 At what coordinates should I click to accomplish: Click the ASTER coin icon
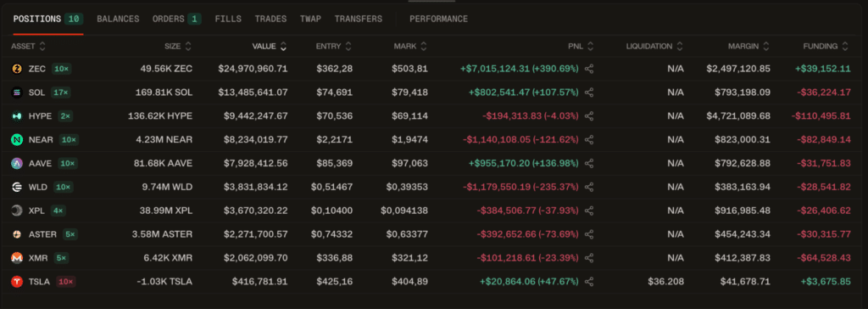coord(17,234)
